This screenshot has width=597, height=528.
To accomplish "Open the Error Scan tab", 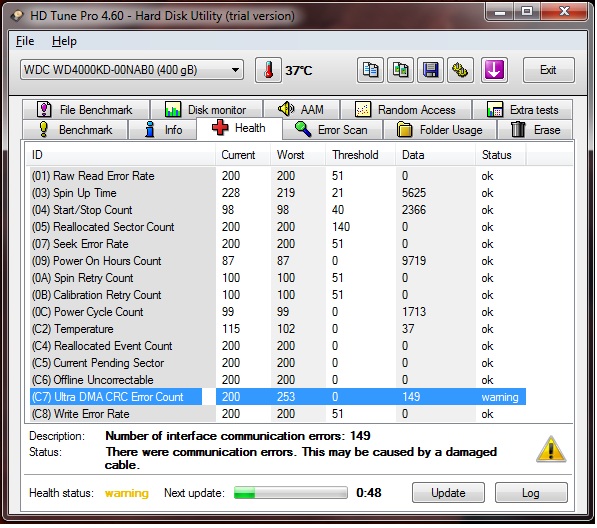I will (x=332, y=130).
